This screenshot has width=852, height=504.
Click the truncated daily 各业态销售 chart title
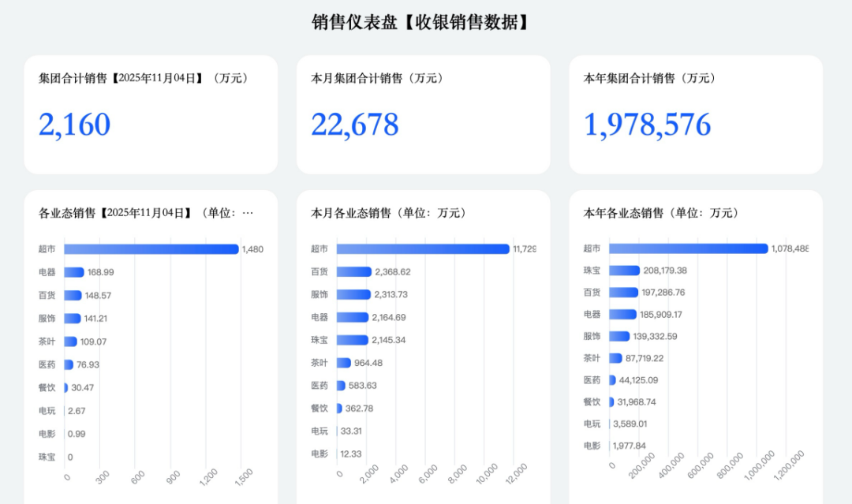(146, 213)
